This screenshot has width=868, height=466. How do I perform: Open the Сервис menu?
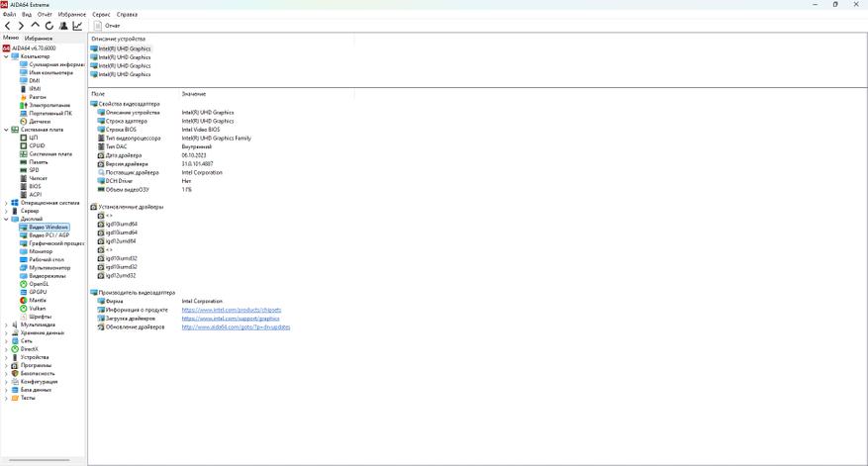coord(101,15)
